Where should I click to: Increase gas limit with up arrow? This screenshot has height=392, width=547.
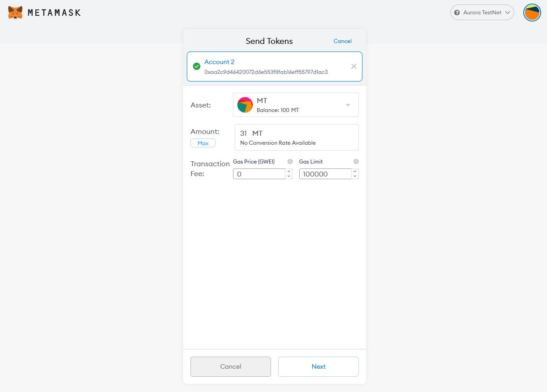coord(355,171)
